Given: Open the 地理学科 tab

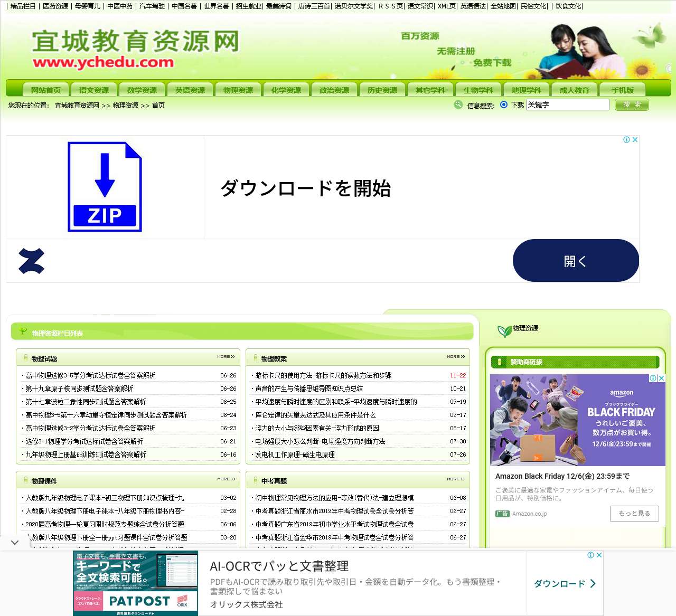Looking at the screenshot, I should click(x=527, y=90).
